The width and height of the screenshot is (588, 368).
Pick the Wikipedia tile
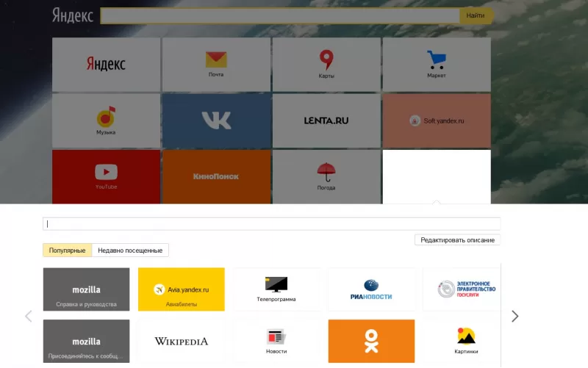tap(182, 341)
